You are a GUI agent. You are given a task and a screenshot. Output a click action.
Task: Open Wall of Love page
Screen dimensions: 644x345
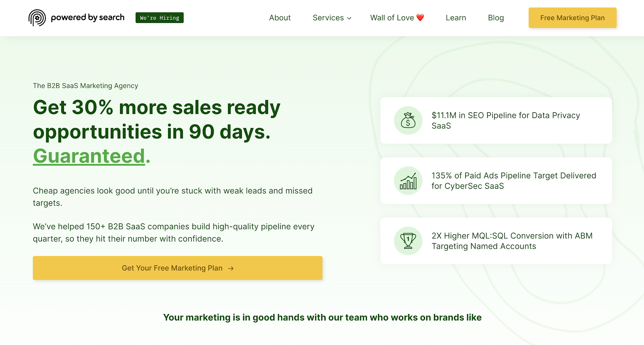point(397,18)
